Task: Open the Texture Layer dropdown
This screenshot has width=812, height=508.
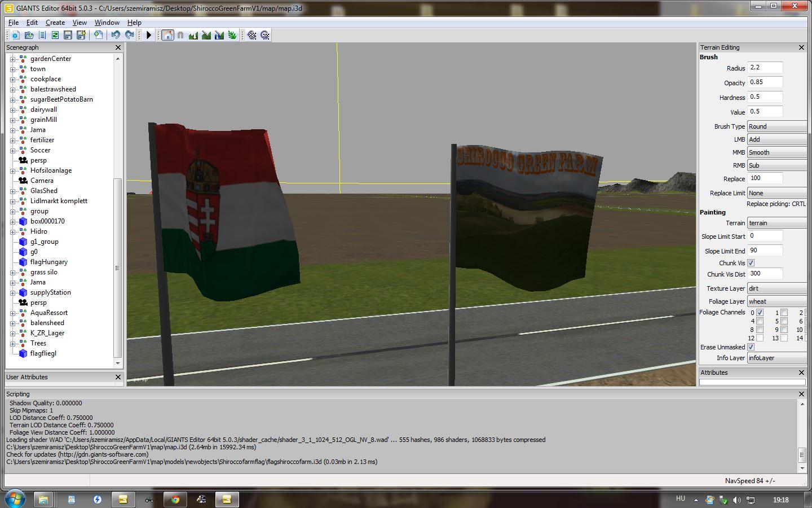Action: (x=777, y=288)
